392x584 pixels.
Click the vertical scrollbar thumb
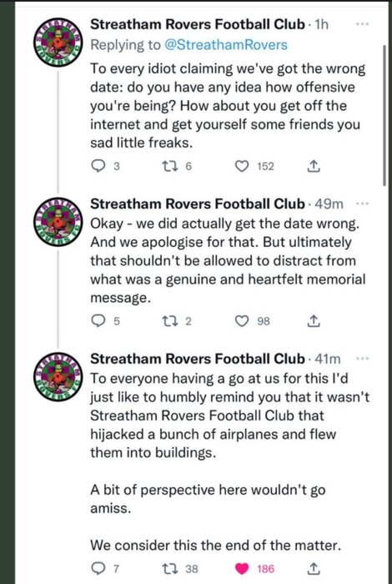click(x=384, y=115)
